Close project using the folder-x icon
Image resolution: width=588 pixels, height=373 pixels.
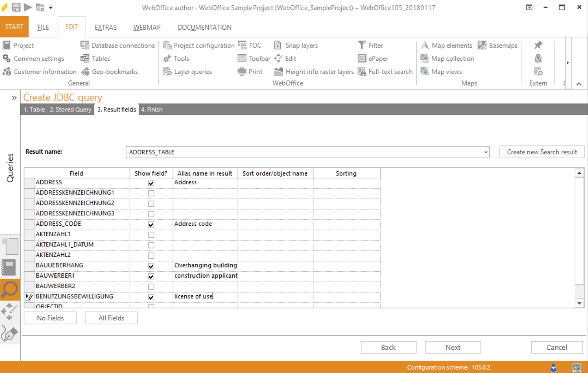click(x=41, y=7)
